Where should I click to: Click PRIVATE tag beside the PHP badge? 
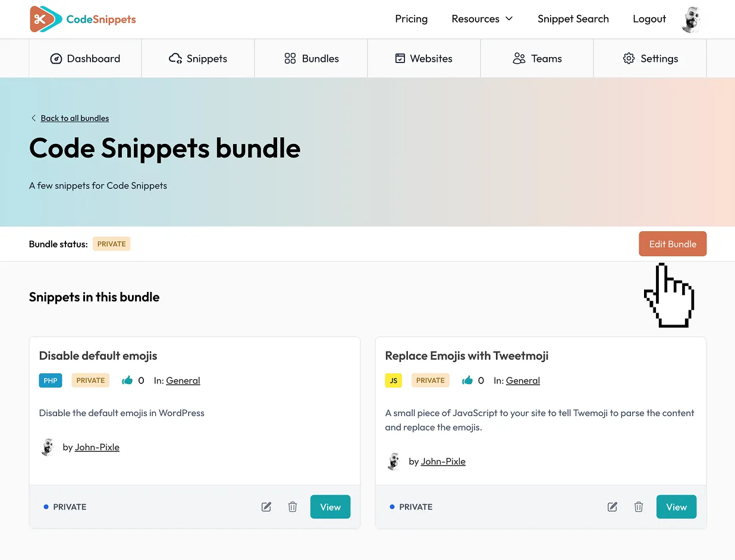click(90, 380)
